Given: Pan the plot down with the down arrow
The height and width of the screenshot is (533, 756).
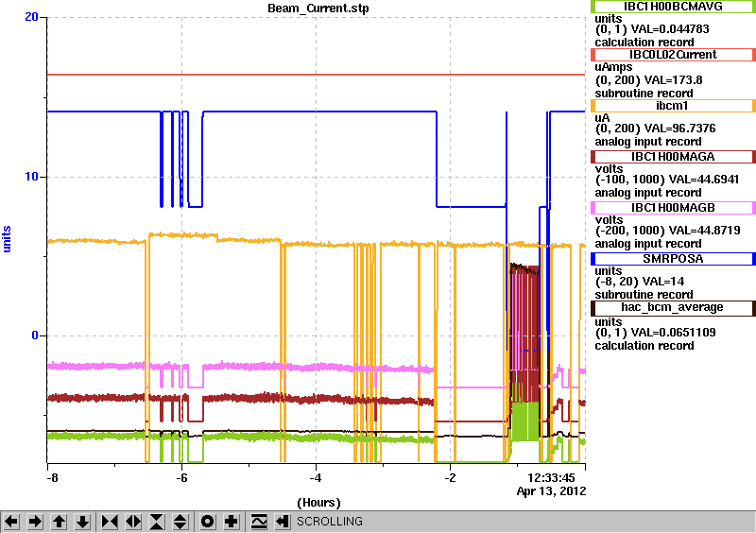Looking at the screenshot, I should pos(83,522).
